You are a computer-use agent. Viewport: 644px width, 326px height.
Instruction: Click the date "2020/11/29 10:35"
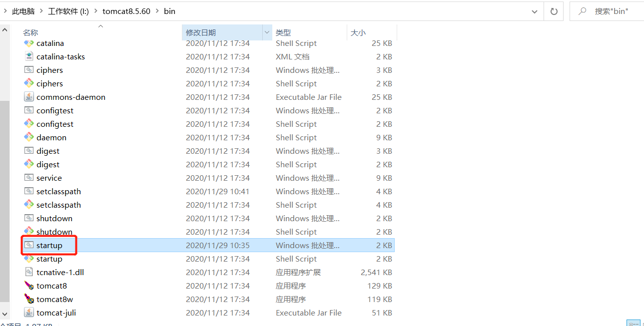pyautogui.click(x=217, y=245)
